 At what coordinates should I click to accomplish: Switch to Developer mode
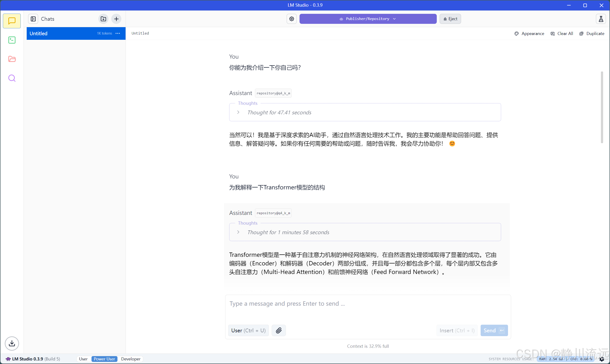tap(131, 359)
